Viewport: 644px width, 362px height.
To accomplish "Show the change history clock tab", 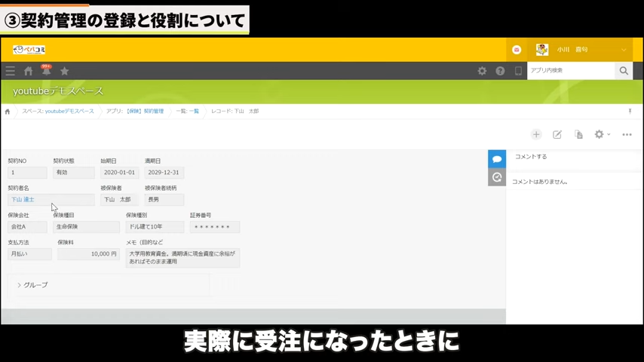I will coord(497,177).
